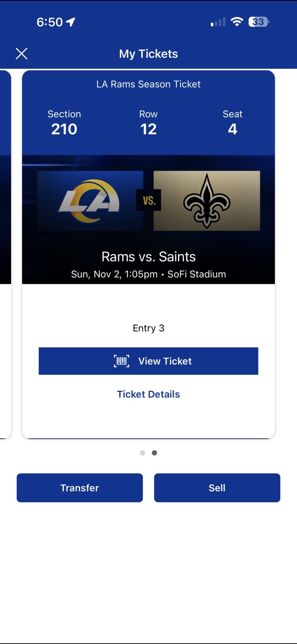Tap the cellular signal bars icon
Viewport: 297px width, 644px height.
coord(217,21)
